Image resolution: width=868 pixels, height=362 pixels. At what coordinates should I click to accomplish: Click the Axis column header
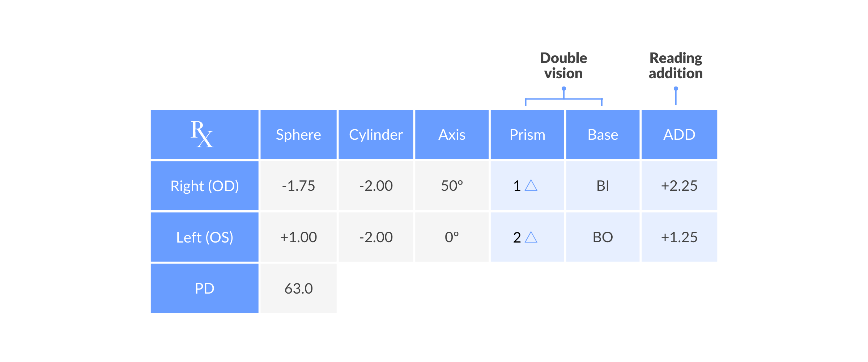(452, 135)
